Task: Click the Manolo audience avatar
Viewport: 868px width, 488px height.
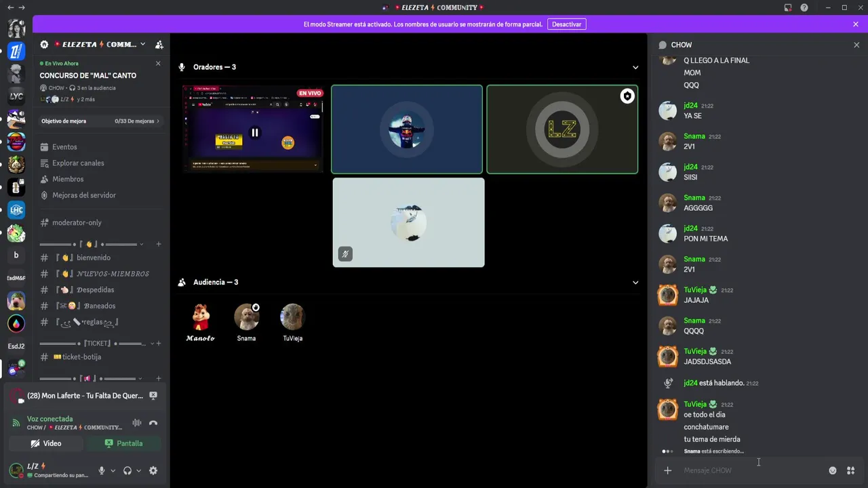Action: (x=201, y=317)
